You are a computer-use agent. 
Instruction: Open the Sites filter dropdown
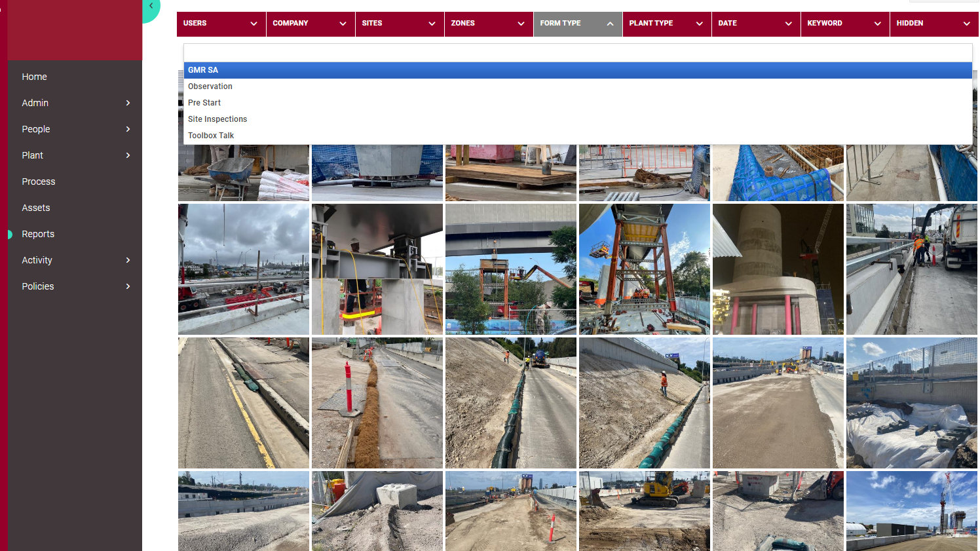400,24
